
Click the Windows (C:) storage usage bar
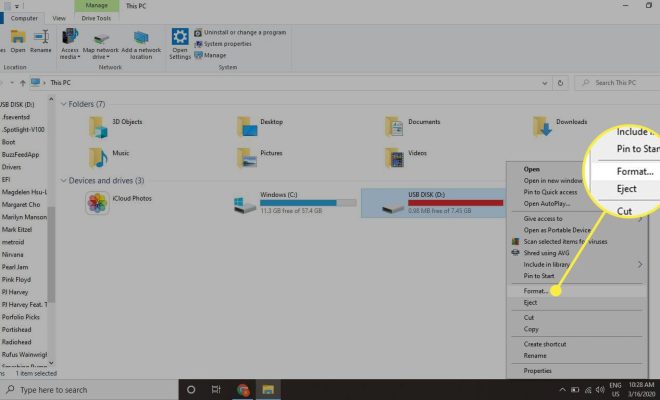click(x=308, y=203)
